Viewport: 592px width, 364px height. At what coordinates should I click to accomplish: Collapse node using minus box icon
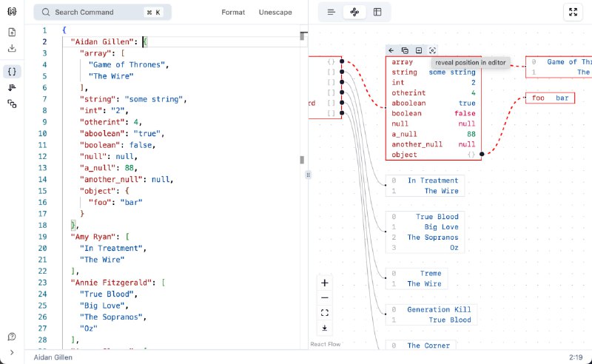click(x=419, y=50)
